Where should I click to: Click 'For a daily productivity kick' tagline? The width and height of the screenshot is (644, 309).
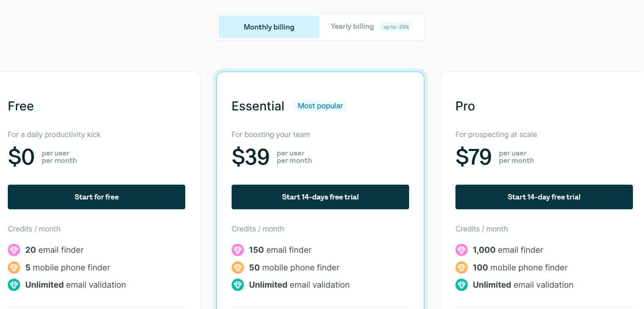coord(54,135)
